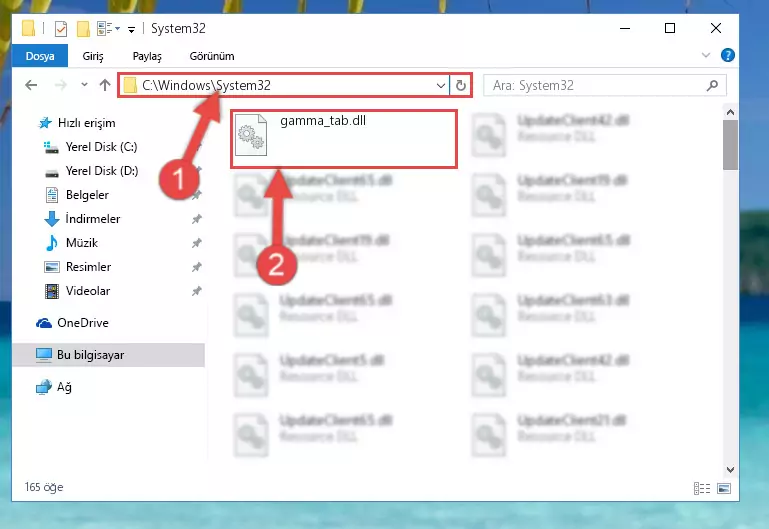Click the address bar path C:\Windows\System32
This screenshot has height=529, width=769.
pyautogui.click(x=206, y=85)
